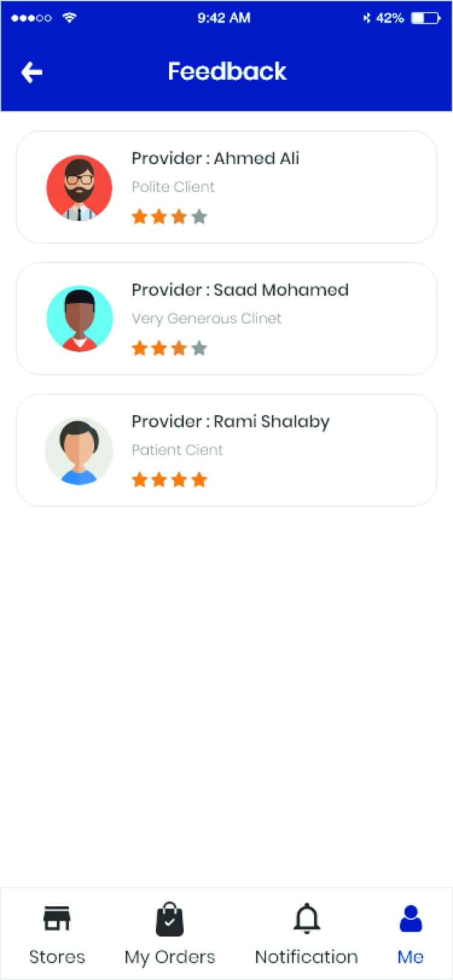453x980 pixels.
Task: Tap the back arrow icon
Action: click(32, 72)
